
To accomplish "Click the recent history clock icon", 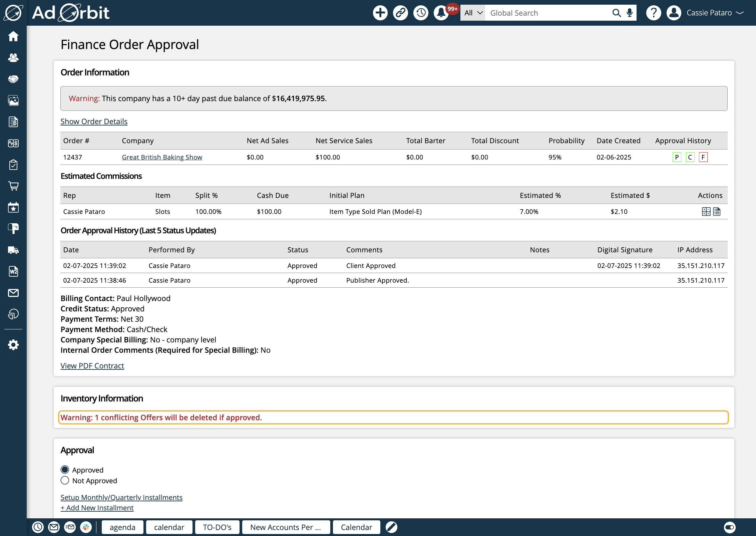I will tap(421, 13).
